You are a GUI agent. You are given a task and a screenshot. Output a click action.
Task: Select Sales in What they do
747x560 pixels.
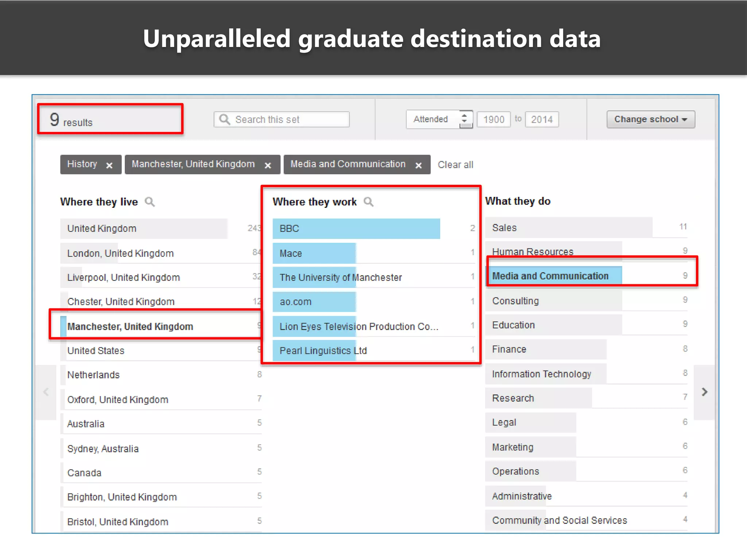tap(586, 227)
